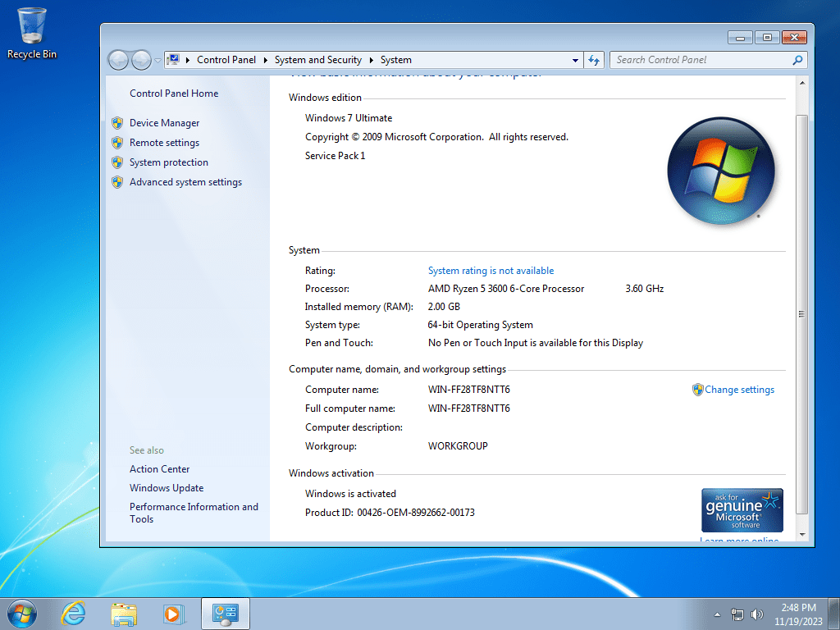
Task: Click the Service Pack 1 text
Action: [335, 156]
